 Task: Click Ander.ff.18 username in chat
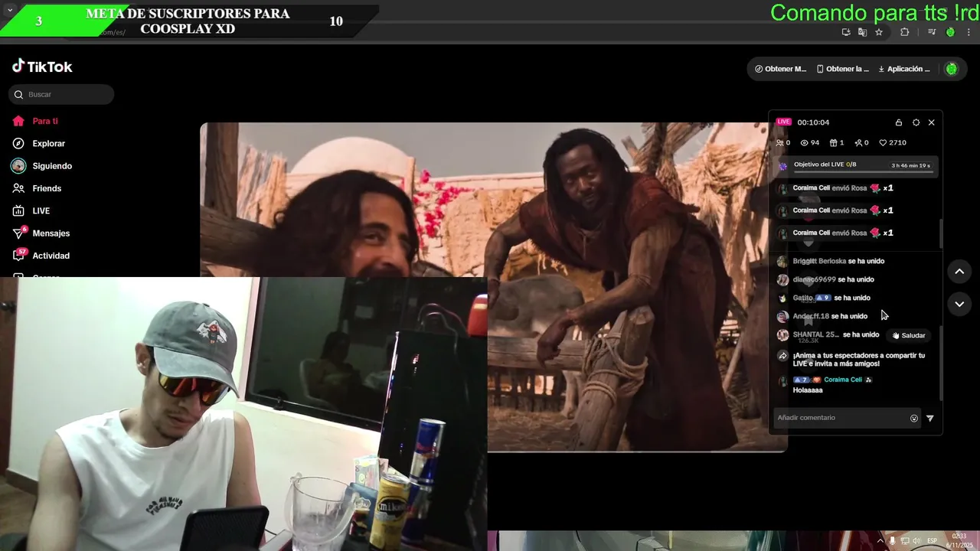(x=811, y=316)
